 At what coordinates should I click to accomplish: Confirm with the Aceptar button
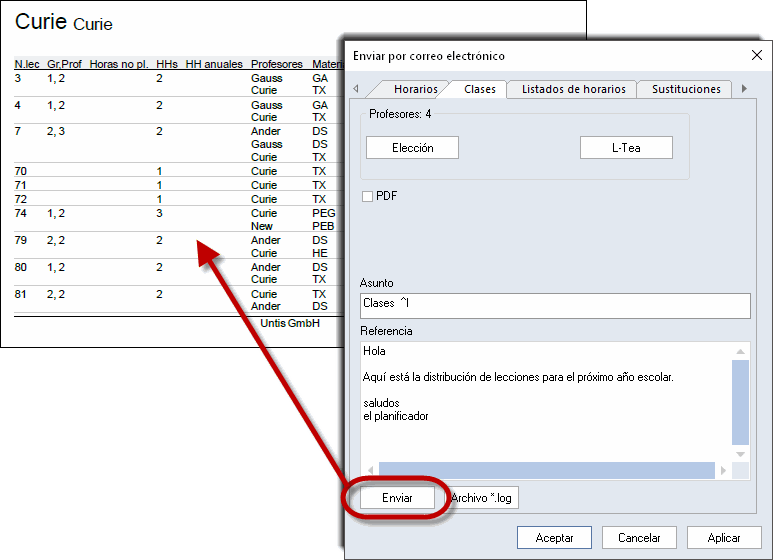point(554,538)
